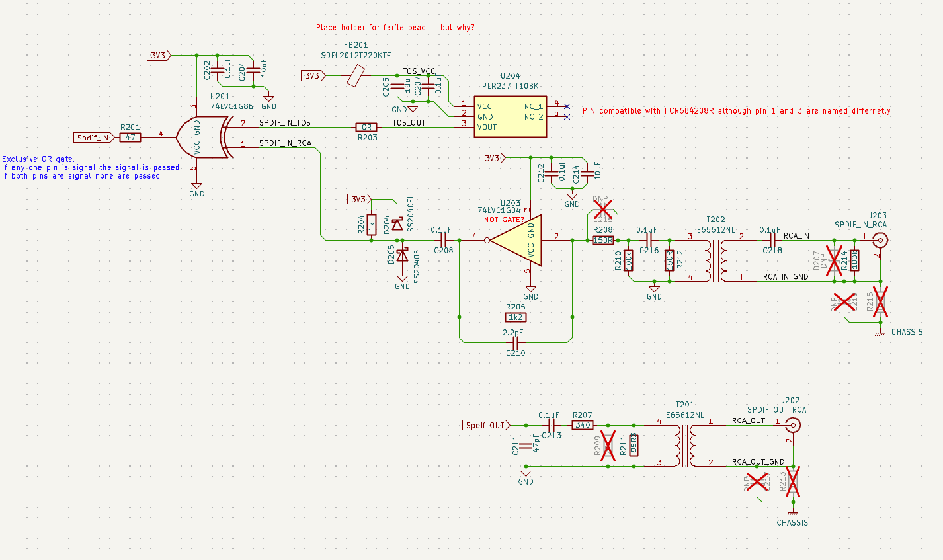Image resolution: width=943 pixels, height=560 pixels.
Task: Select the ferrite bead placeholder note
Action: (x=395, y=28)
